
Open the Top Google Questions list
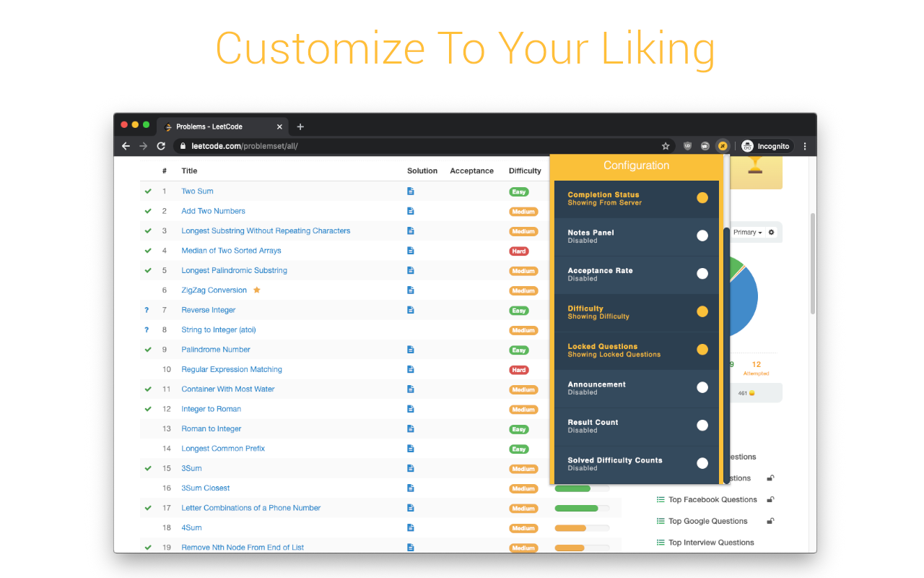point(708,521)
